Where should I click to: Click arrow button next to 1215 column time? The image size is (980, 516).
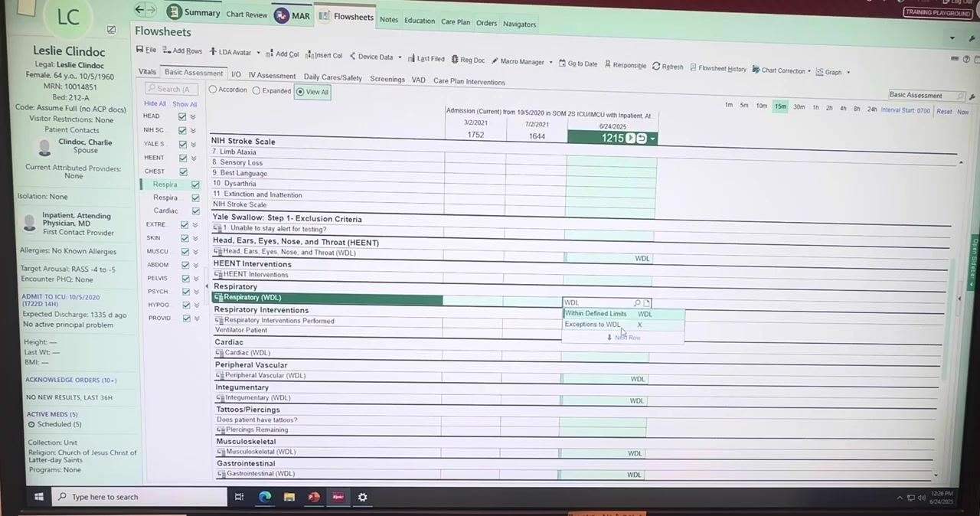[x=631, y=139]
